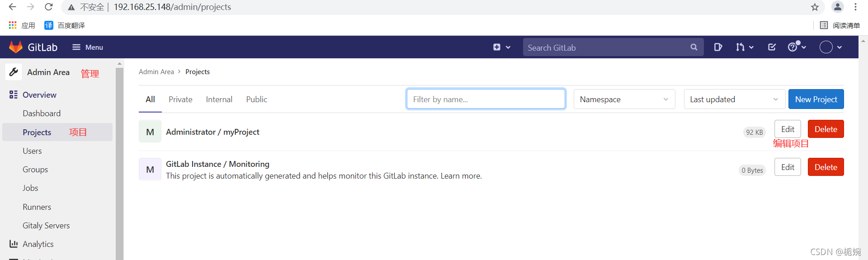
Task: Open the hamburger Menu
Action: point(88,47)
